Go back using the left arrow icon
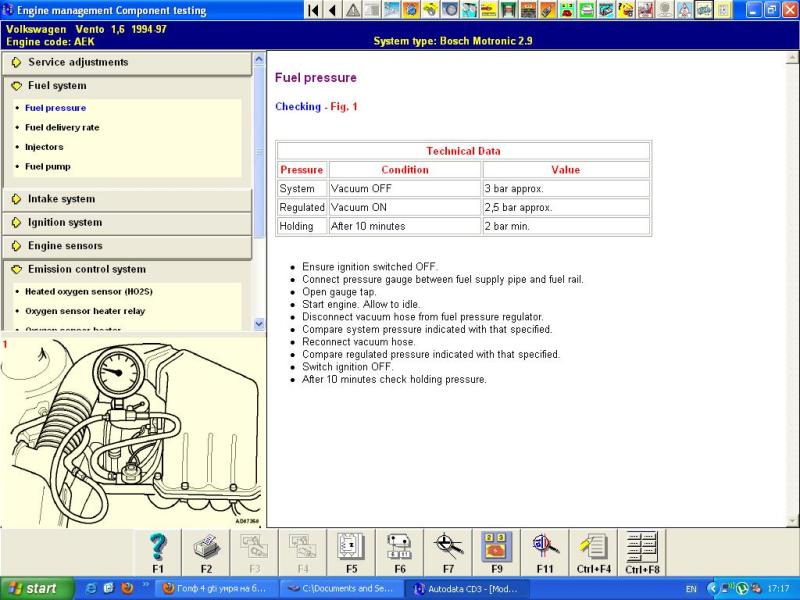This screenshot has width=800, height=600. point(333,10)
